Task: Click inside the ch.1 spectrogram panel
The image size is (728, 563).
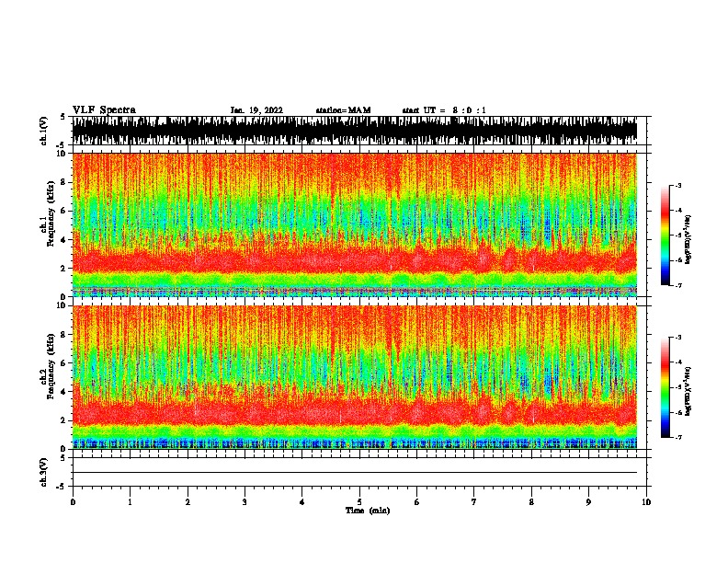Action: (355, 224)
